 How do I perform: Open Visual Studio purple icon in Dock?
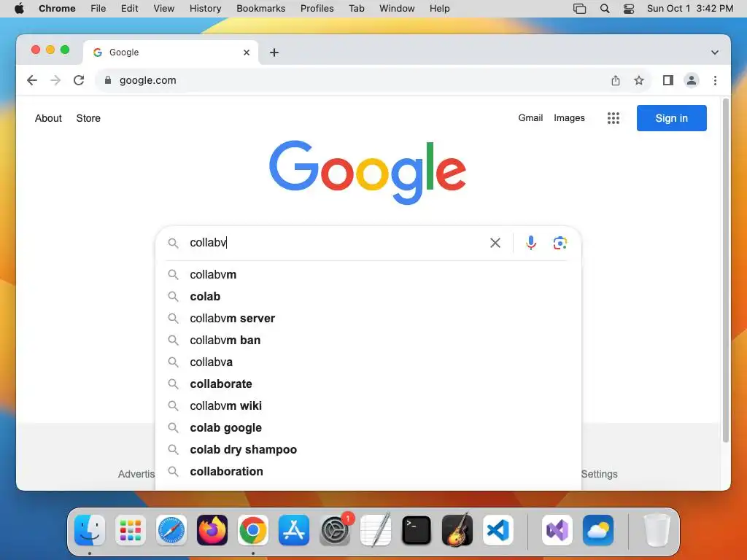tap(557, 530)
